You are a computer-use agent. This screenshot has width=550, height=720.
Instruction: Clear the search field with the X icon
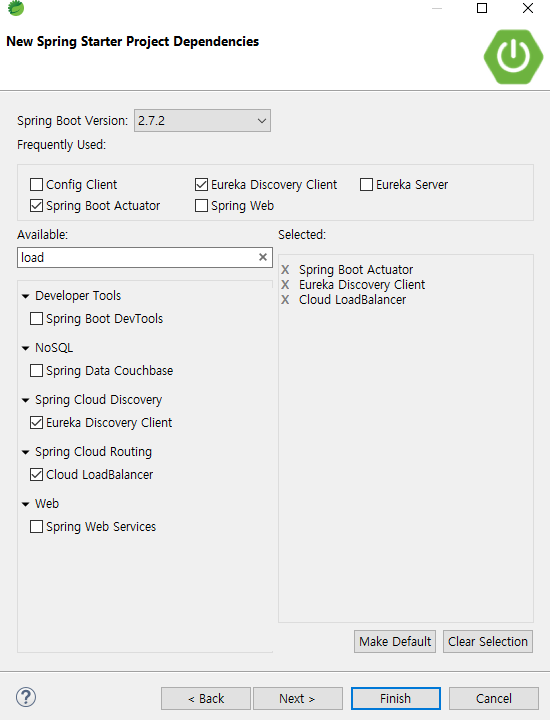[x=263, y=257]
